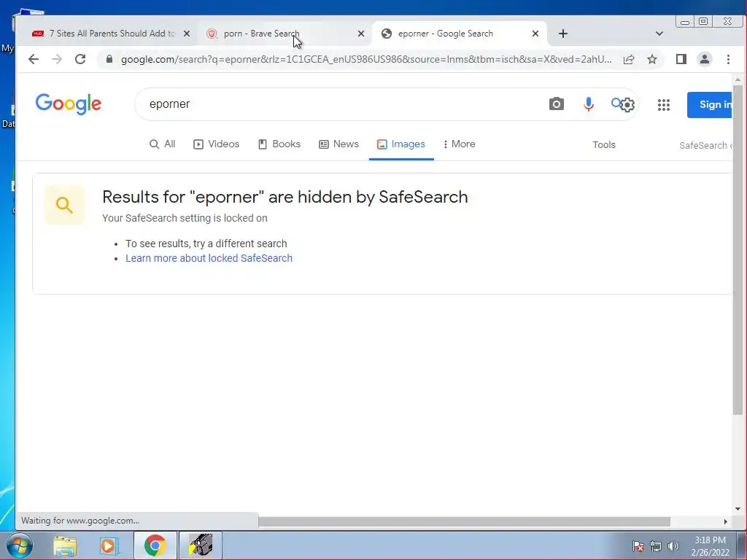Open the volume speaker icon in tray
This screenshot has width=747, height=560.
(673, 546)
